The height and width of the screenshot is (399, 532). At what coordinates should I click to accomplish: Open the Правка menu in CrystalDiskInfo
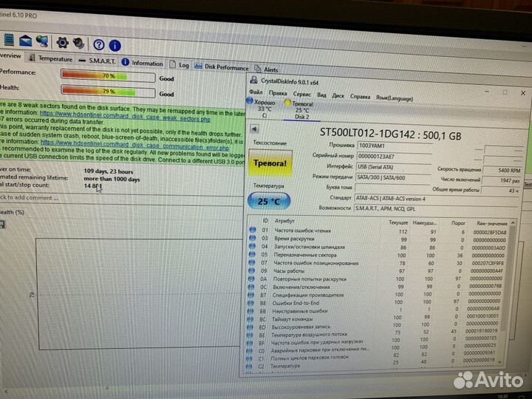pos(278,93)
